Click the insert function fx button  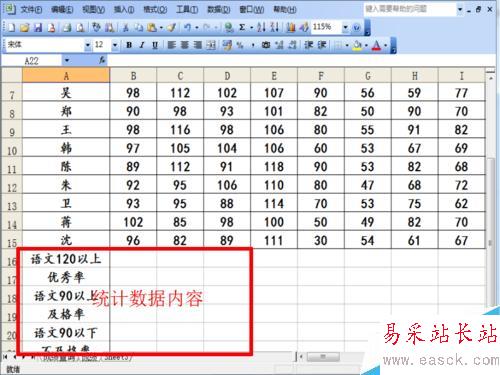click(x=102, y=60)
